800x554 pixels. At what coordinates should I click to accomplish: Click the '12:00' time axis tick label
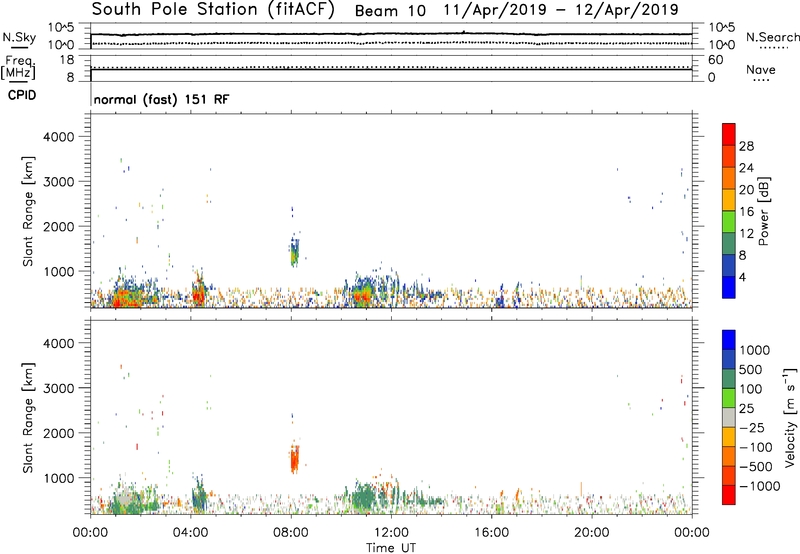click(391, 533)
